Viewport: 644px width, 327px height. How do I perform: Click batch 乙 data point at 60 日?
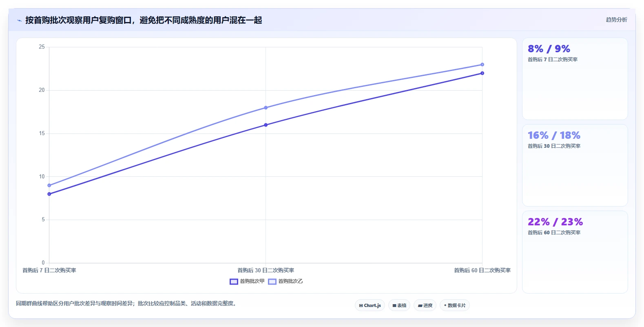coord(482,65)
